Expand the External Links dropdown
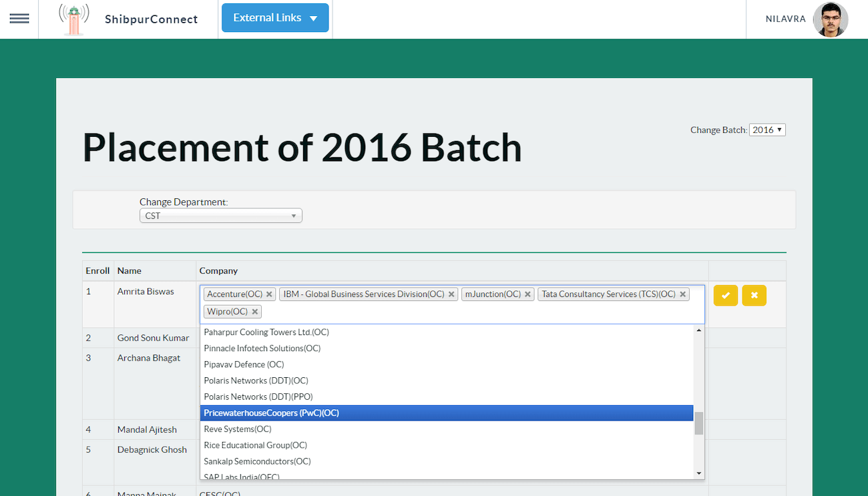The width and height of the screenshot is (868, 496). (275, 18)
